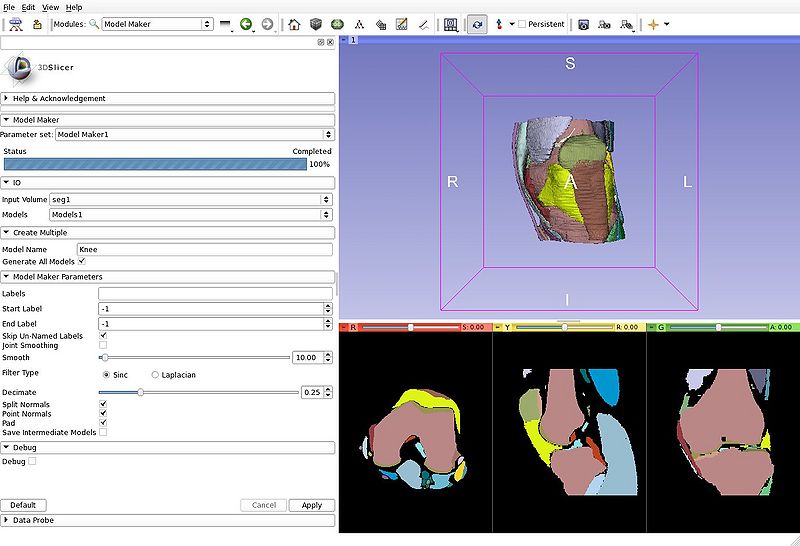Enable Save Intermediate Models checkbox

[103, 432]
